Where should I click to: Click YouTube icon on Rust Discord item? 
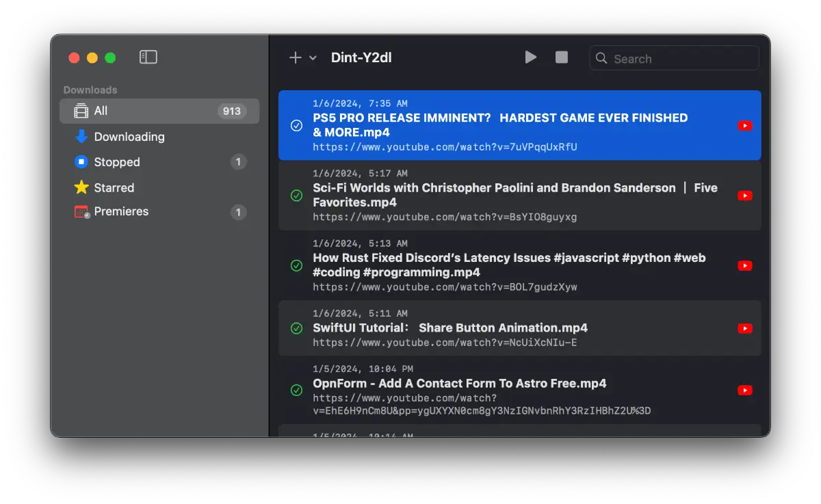[745, 266]
